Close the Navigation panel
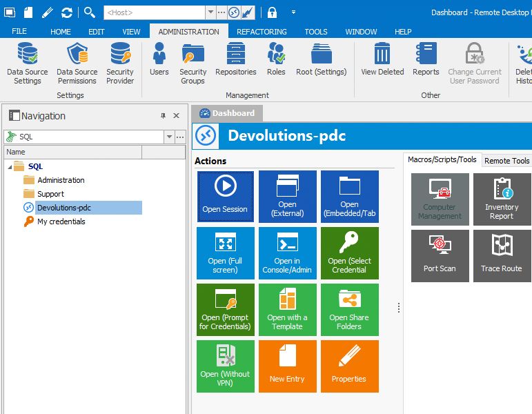This screenshot has height=414, width=532. pyautogui.click(x=176, y=116)
